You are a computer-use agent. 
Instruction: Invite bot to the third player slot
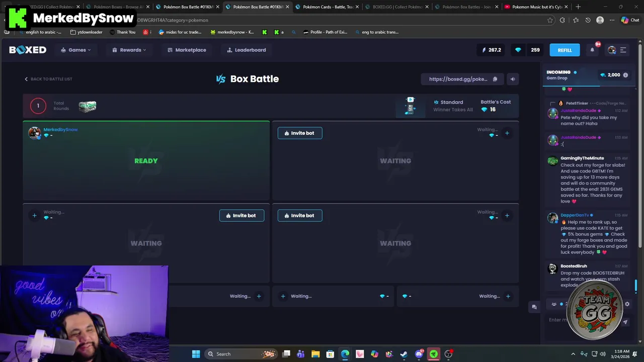point(242,216)
